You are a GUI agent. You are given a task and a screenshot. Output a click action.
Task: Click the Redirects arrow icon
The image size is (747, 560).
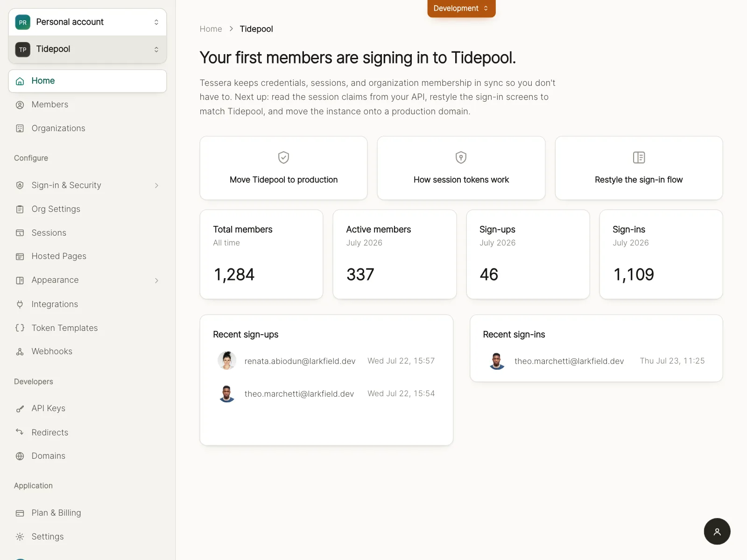pyautogui.click(x=20, y=432)
